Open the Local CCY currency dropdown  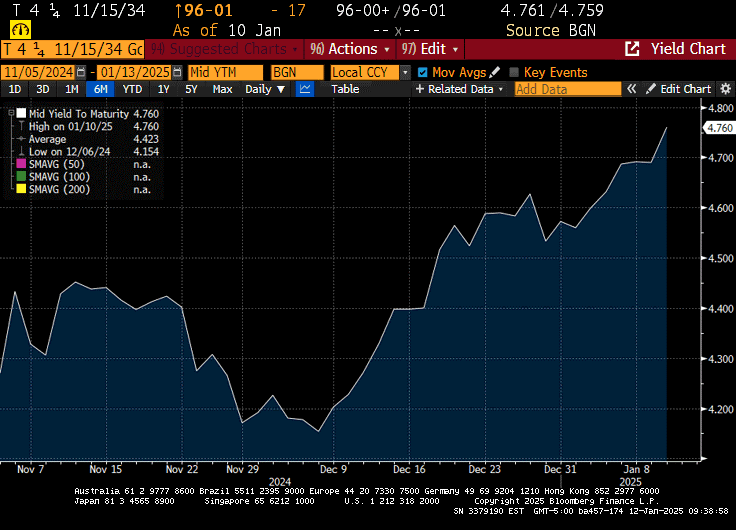[405, 72]
